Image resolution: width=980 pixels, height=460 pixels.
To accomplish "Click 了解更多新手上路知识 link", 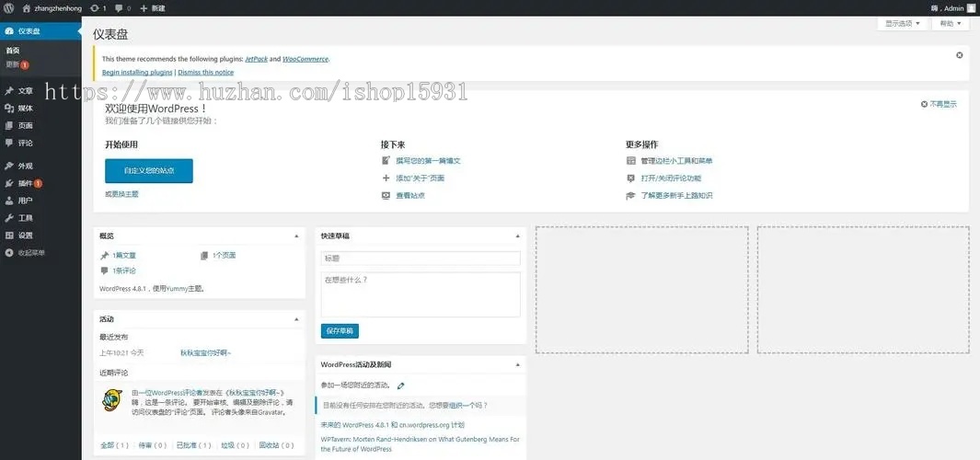I will [x=677, y=196].
